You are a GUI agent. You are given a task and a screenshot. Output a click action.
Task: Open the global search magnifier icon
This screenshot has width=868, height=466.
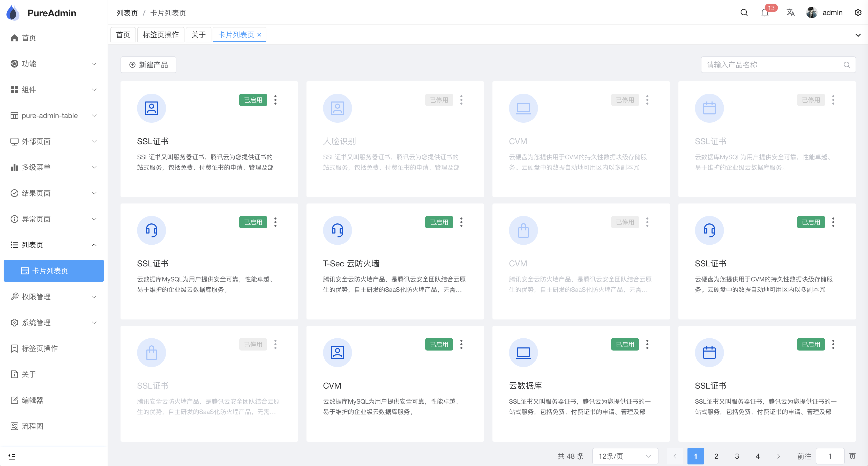click(x=744, y=12)
